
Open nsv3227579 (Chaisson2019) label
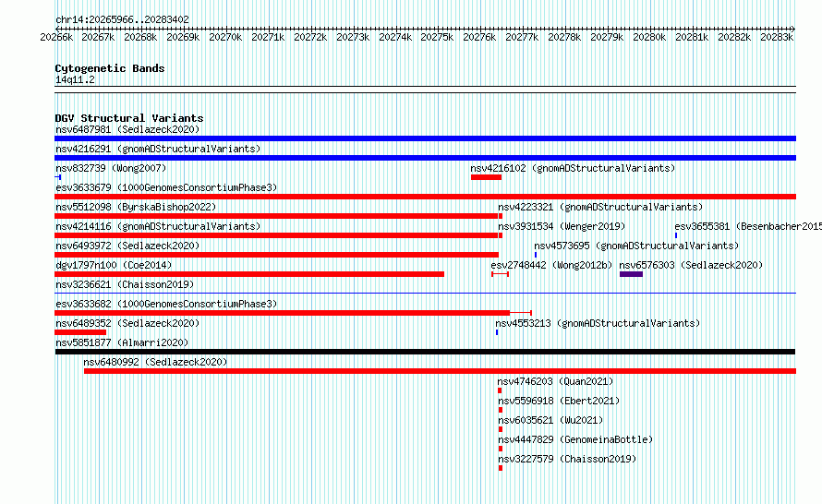point(567,459)
